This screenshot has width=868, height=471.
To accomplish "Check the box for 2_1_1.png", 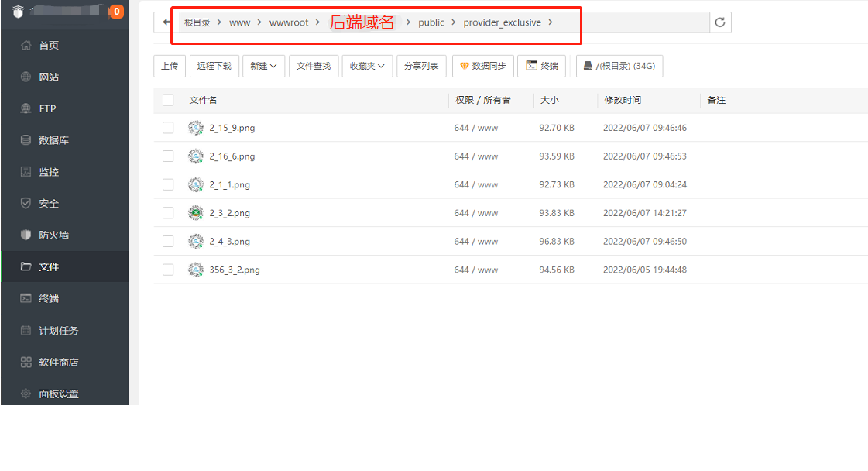I will pos(168,184).
